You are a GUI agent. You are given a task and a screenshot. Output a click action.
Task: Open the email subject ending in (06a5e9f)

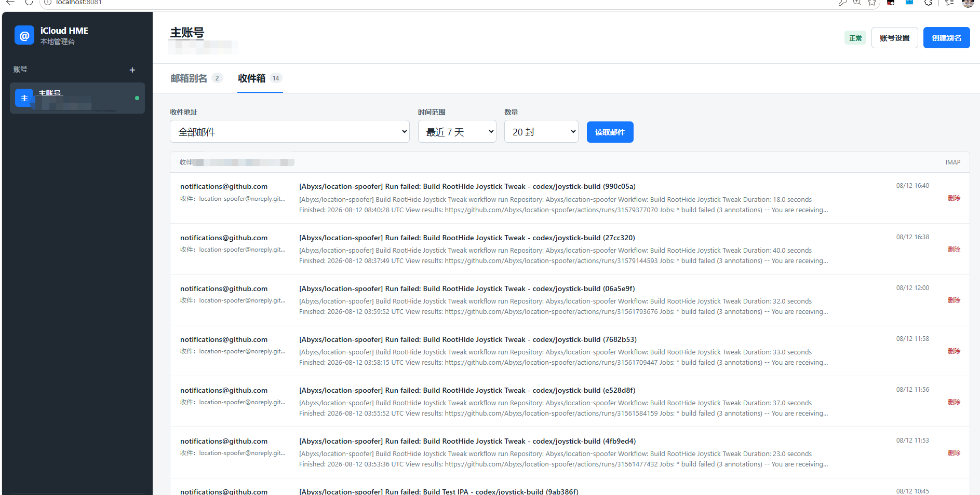point(467,289)
